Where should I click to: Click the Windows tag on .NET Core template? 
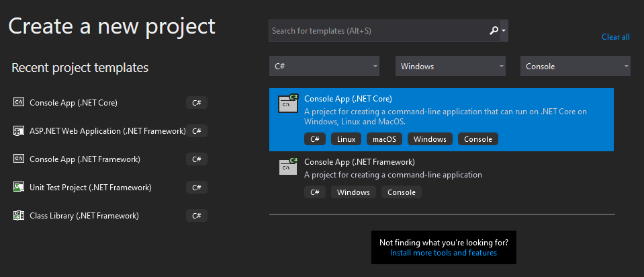pos(430,139)
